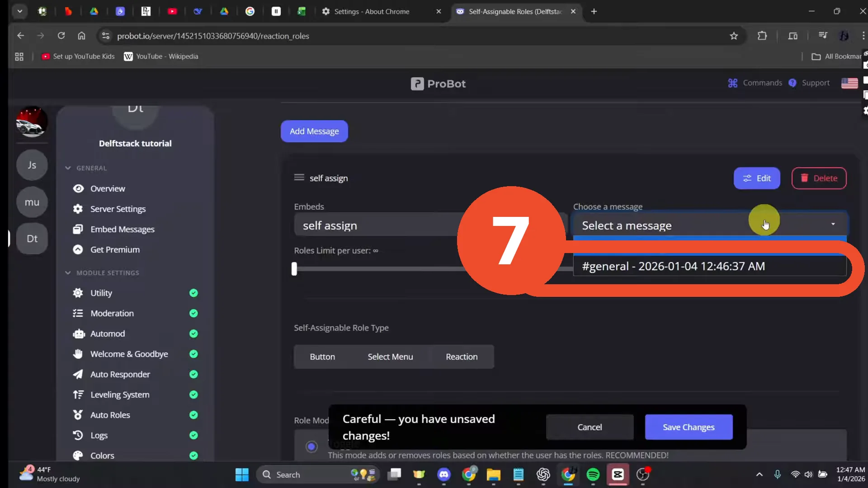Click the Colors palette icon
Image resolution: width=868 pixels, height=488 pixels.
coord(78,455)
